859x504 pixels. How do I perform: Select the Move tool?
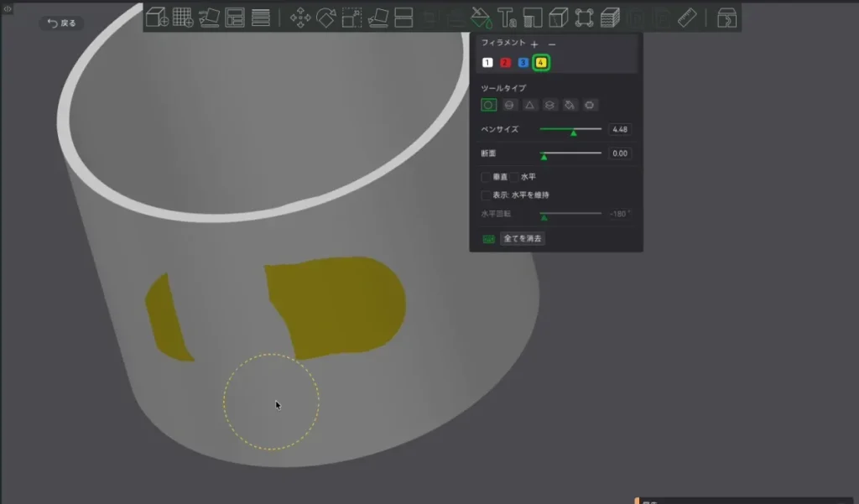tap(300, 18)
